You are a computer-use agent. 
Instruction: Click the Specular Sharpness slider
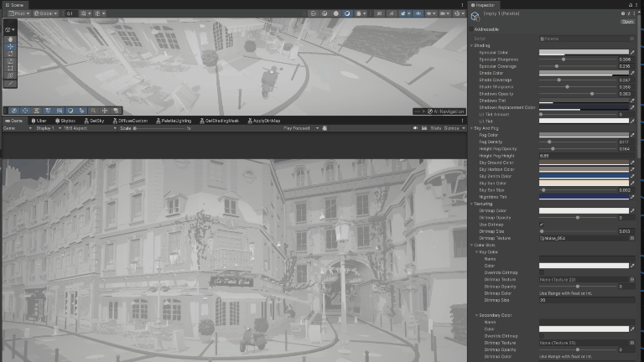coord(578,59)
